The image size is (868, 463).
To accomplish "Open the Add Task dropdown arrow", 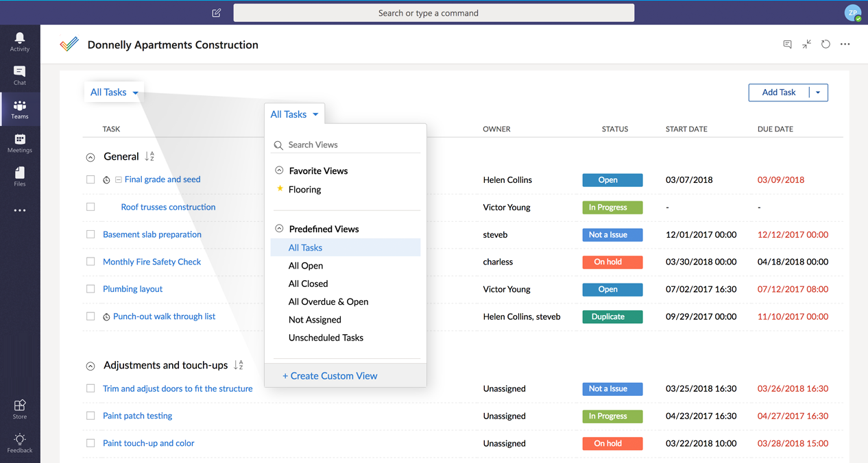I will point(818,92).
